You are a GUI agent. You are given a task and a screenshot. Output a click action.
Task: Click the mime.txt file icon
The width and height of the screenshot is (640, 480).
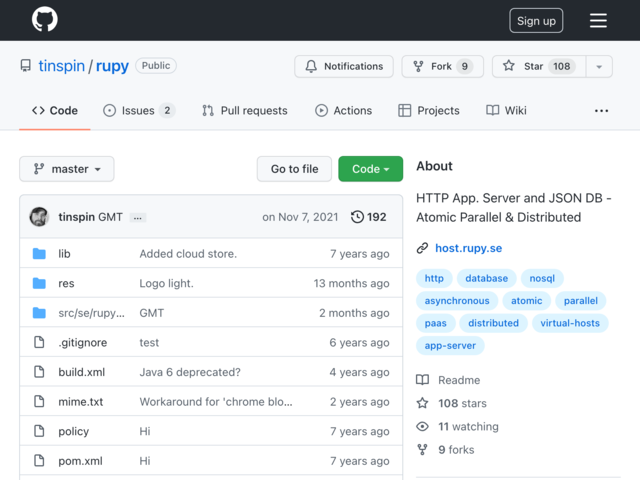[39, 402]
